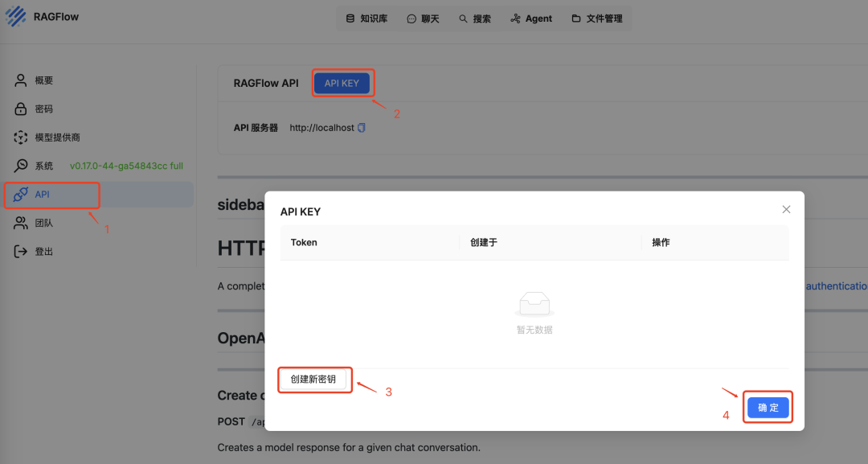Click the lock icon beside 密码
Image resolution: width=868 pixels, height=464 pixels.
coord(20,109)
